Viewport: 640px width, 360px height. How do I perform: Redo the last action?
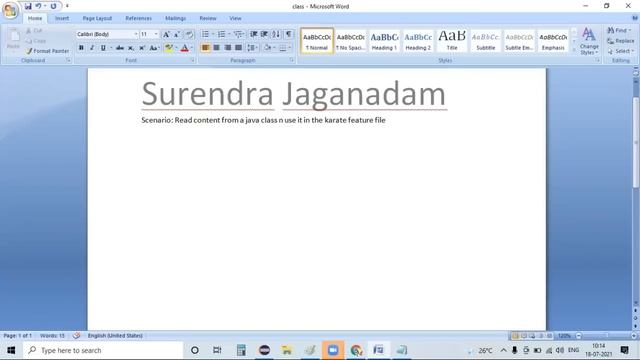(53, 6)
